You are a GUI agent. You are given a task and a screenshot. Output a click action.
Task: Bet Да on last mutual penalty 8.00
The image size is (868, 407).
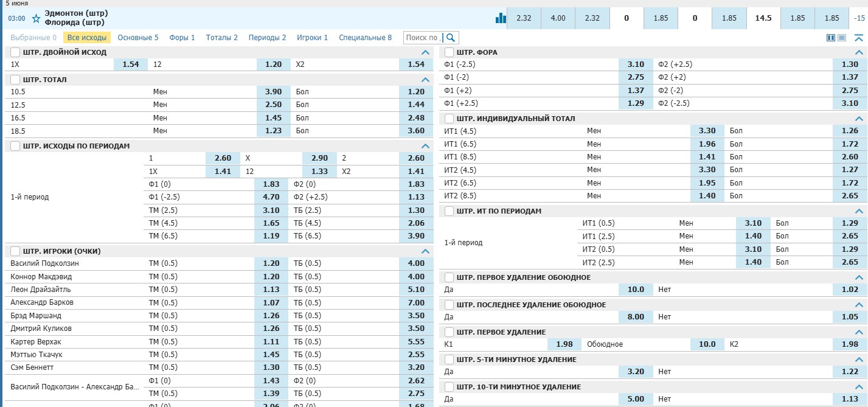click(x=636, y=317)
